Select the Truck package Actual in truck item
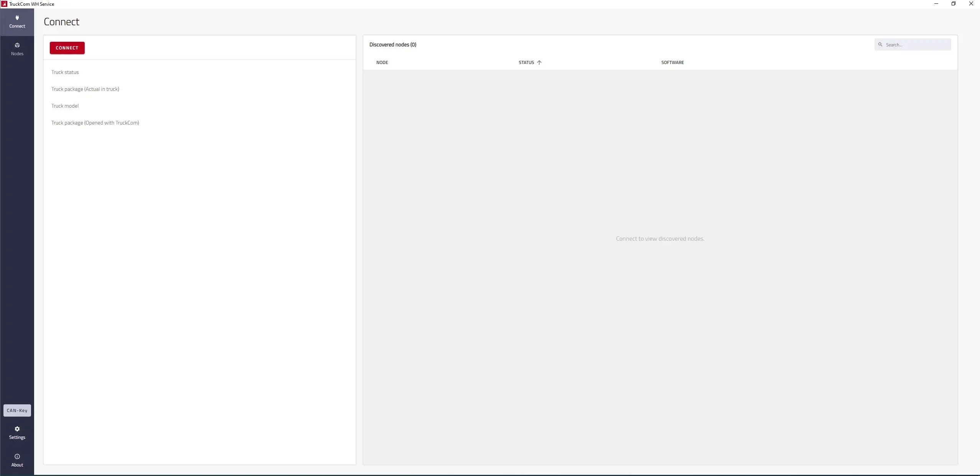This screenshot has width=980, height=476. [85, 89]
